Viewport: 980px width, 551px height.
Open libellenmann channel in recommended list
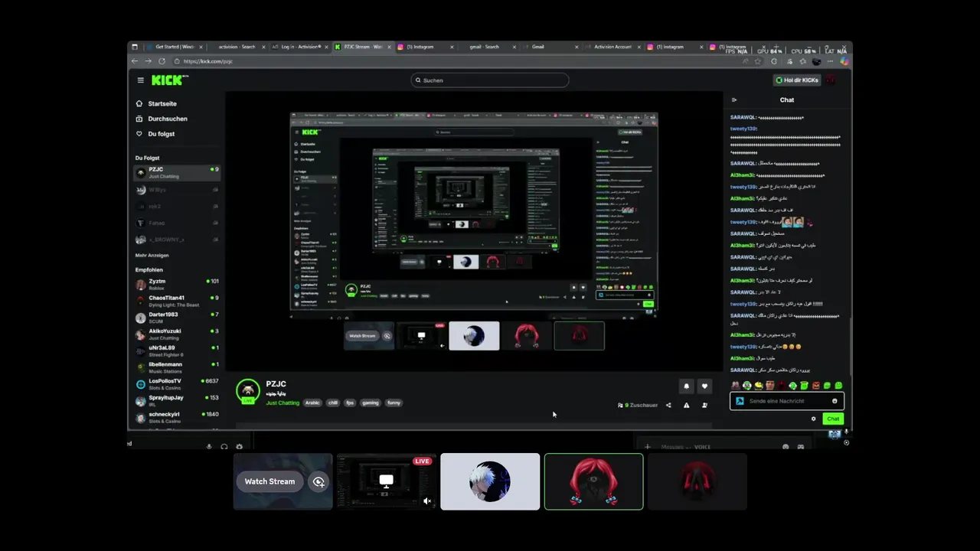point(177,367)
